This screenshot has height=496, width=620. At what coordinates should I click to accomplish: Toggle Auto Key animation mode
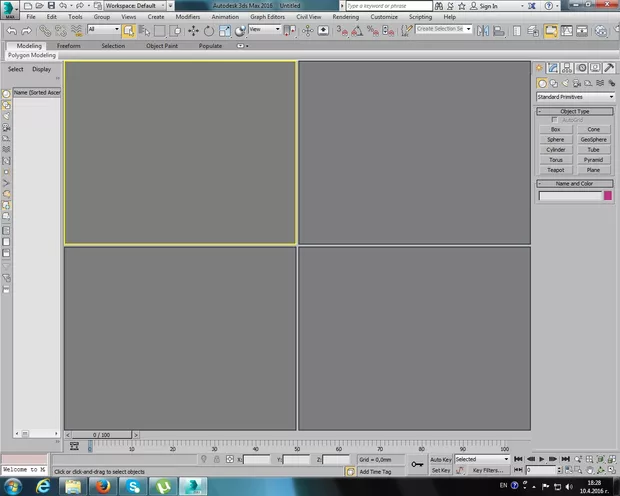coord(441,459)
